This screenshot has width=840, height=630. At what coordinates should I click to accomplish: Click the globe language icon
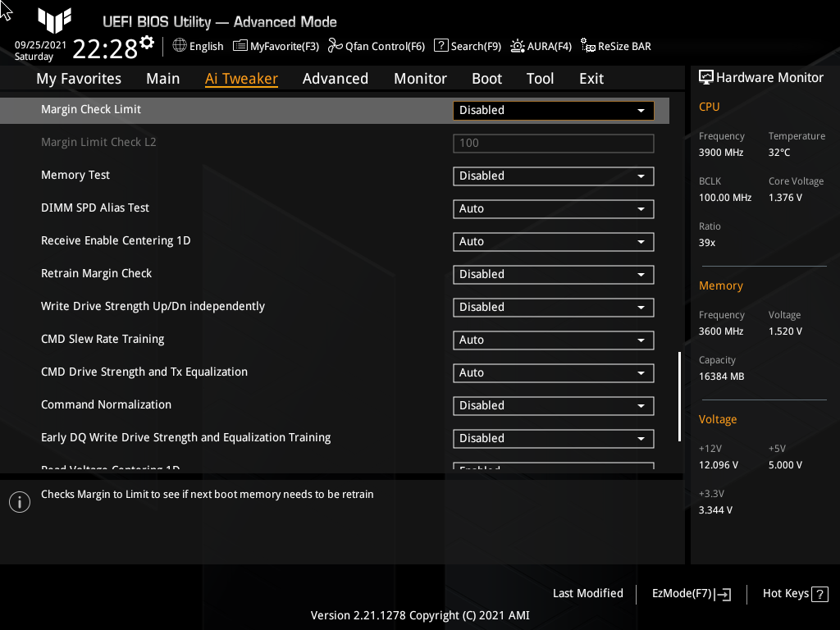[x=180, y=46]
